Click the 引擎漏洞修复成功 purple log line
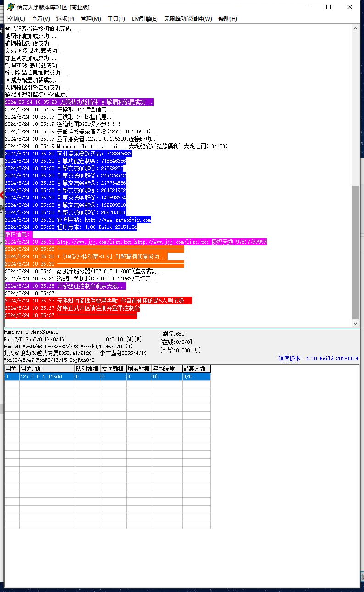The height and width of the screenshot is (592, 364). click(79, 102)
